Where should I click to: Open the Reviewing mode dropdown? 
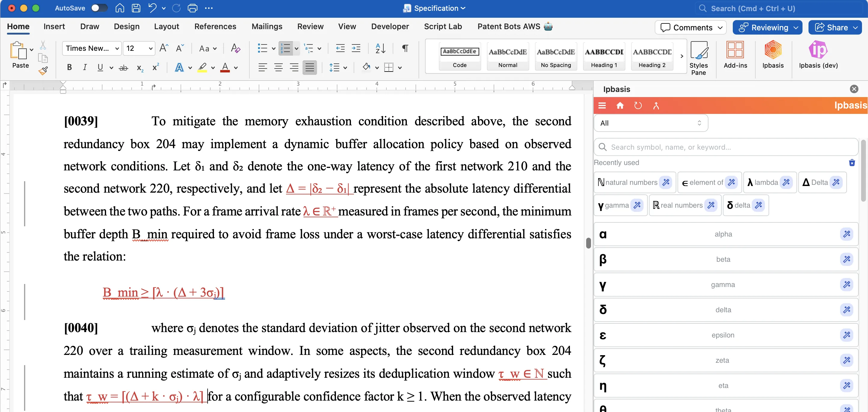pyautogui.click(x=767, y=27)
